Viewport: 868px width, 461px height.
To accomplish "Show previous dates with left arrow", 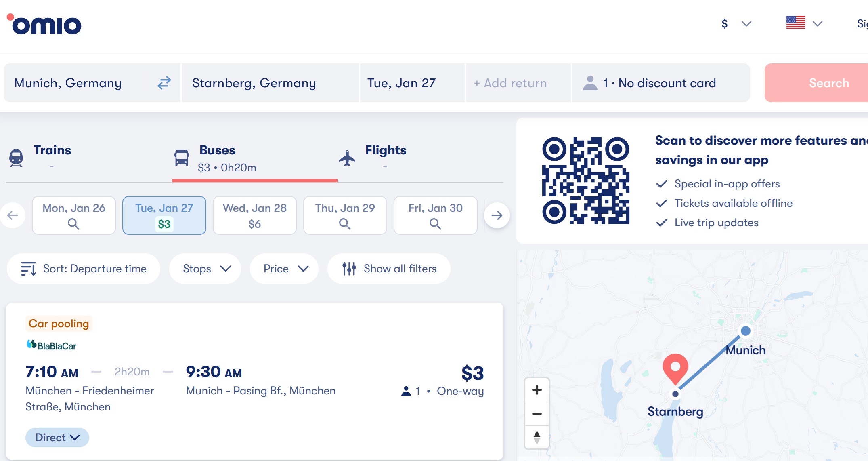I will click(x=13, y=215).
